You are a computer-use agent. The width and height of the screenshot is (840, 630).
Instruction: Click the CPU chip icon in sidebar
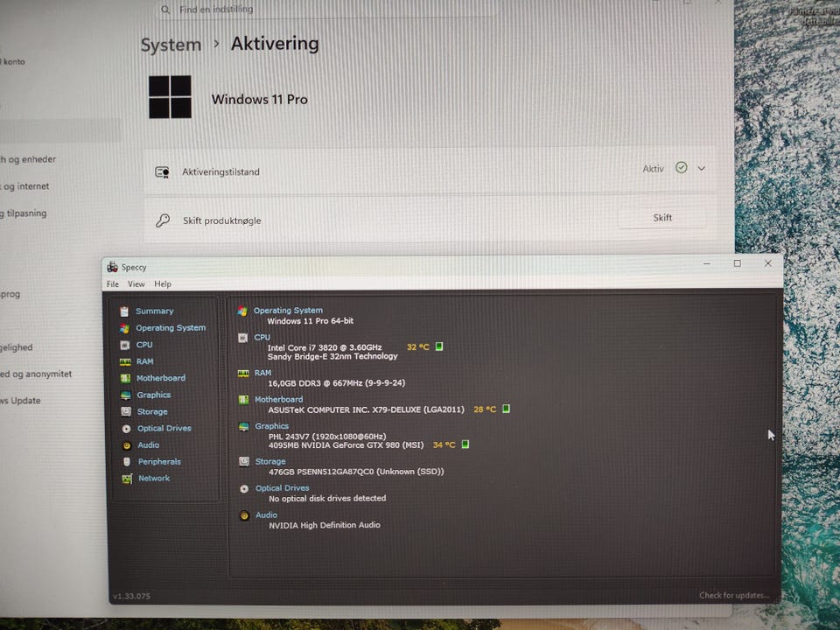pyautogui.click(x=125, y=345)
